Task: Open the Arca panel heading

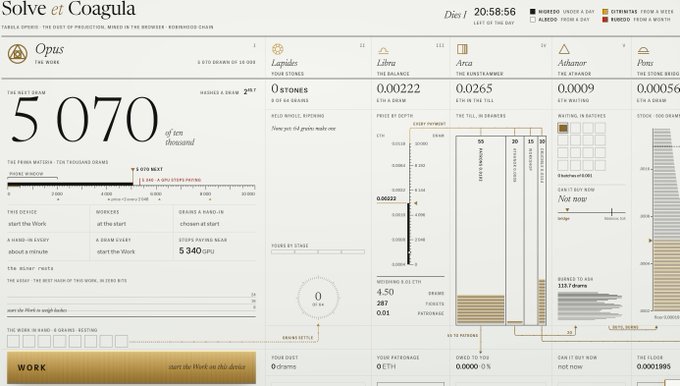Action: coord(464,63)
